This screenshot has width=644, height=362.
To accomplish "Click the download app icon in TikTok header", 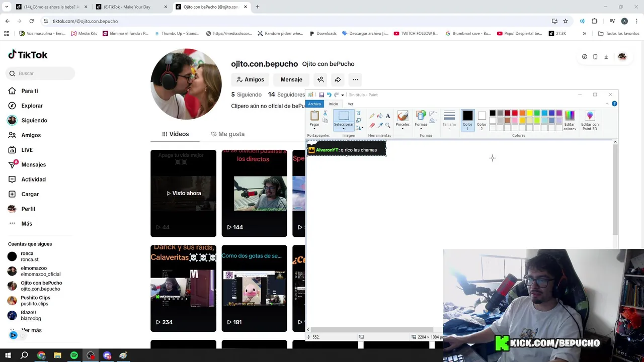I will tap(606, 57).
